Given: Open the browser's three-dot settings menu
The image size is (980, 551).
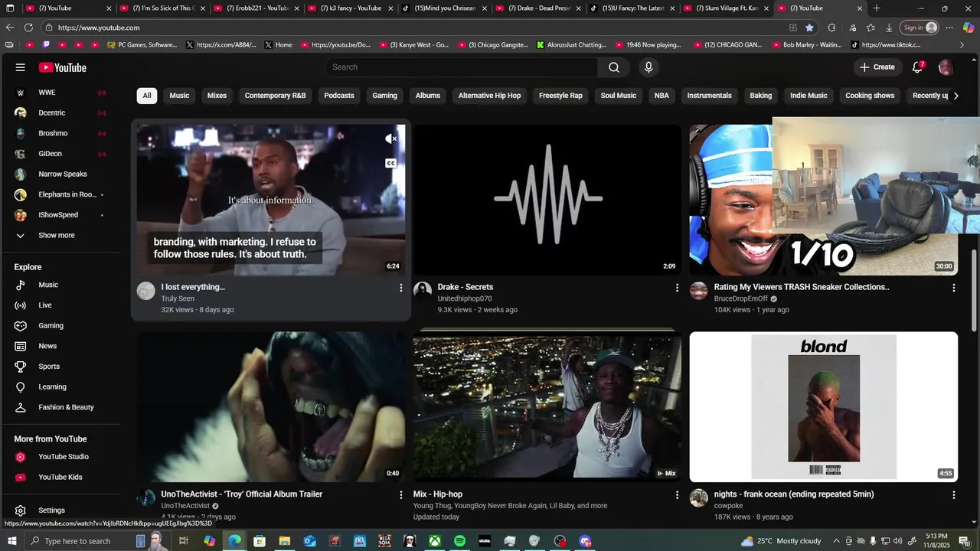Looking at the screenshot, I should 949,28.
